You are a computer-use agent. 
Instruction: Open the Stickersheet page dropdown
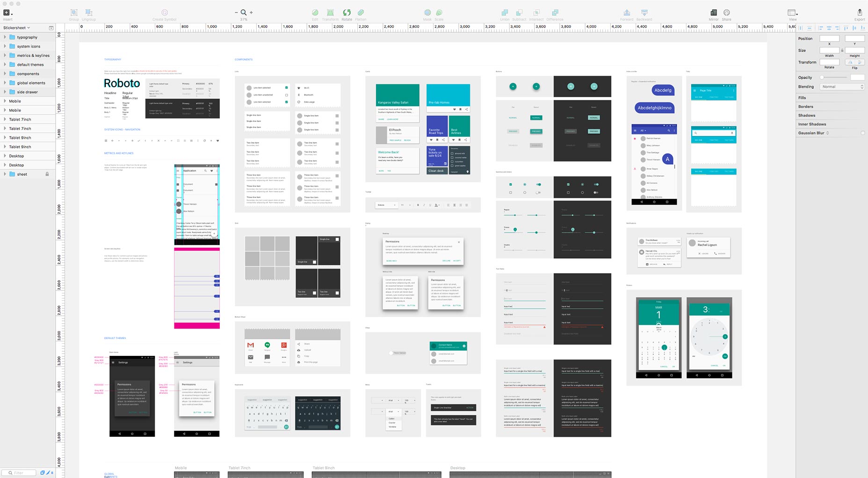(16, 28)
